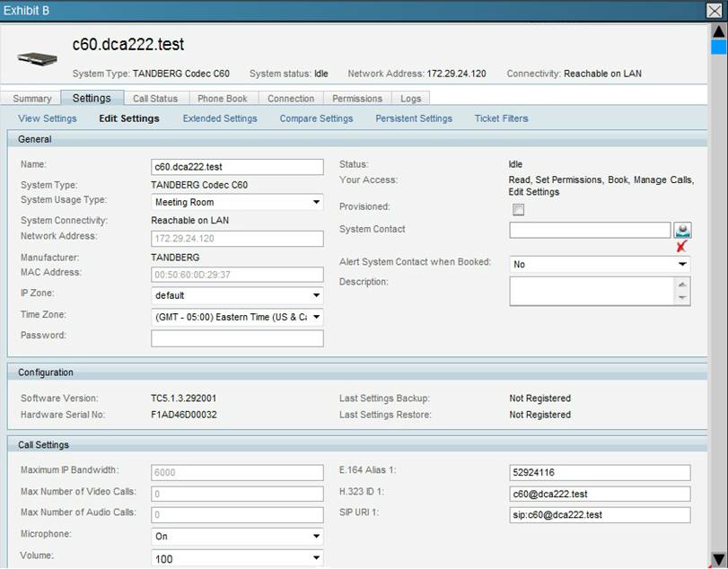Close the Exhibit B window
728x569 pixels.
[715, 10]
